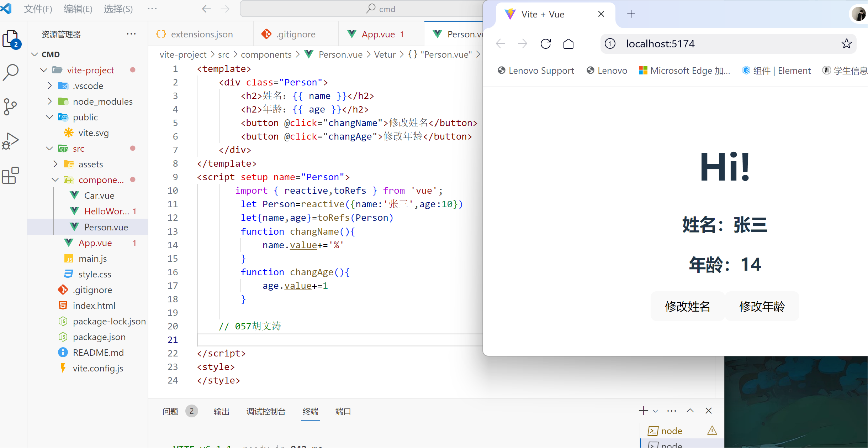Open the Microsoft Edge bookmark
This screenshot has height=448, width=868.
point(684,71)
